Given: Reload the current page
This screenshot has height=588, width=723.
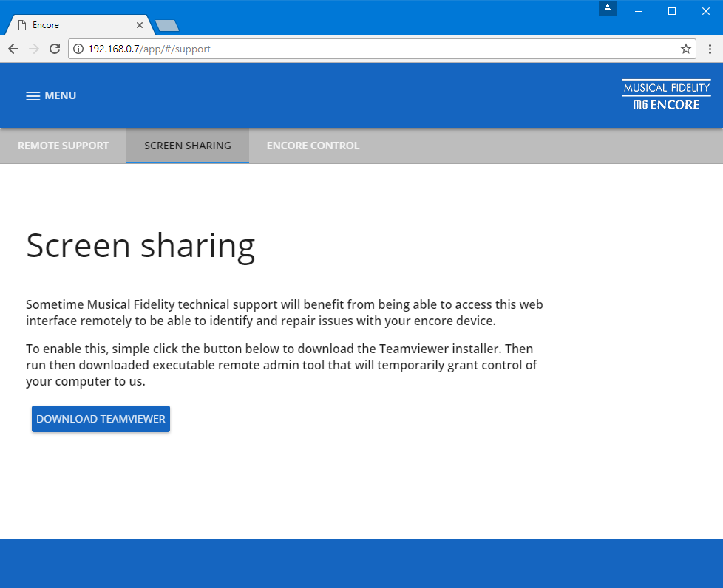Looking at the screenshot, I should tap(54, 49).
